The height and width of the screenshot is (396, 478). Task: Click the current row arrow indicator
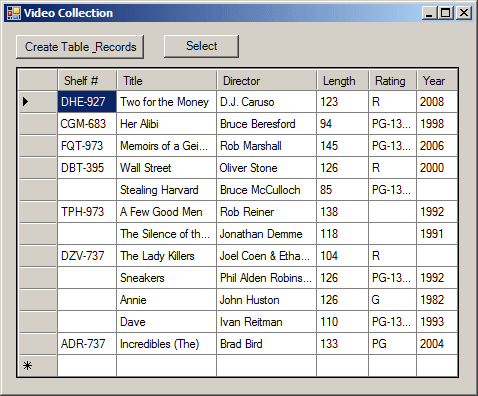[x=25, y=101]
